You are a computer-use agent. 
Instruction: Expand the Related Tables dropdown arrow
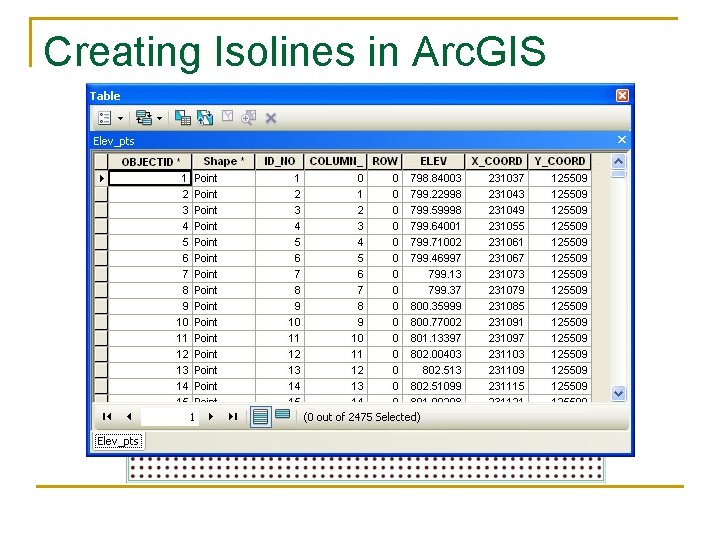(x=159, y=118)
